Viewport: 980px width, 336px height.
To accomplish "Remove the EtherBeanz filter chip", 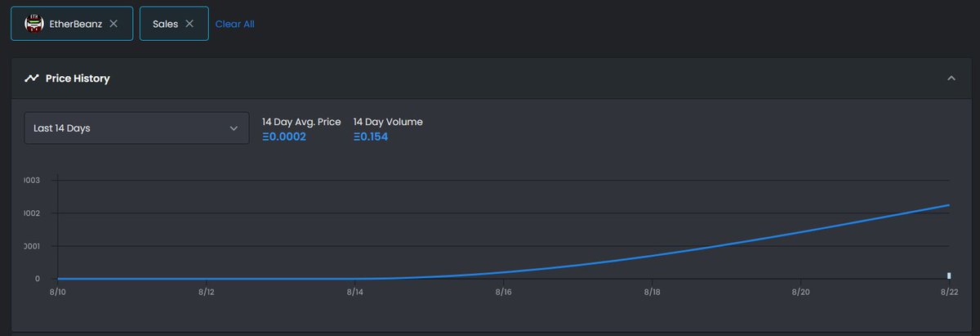I will pyautogui.click(x=114, y=24).
